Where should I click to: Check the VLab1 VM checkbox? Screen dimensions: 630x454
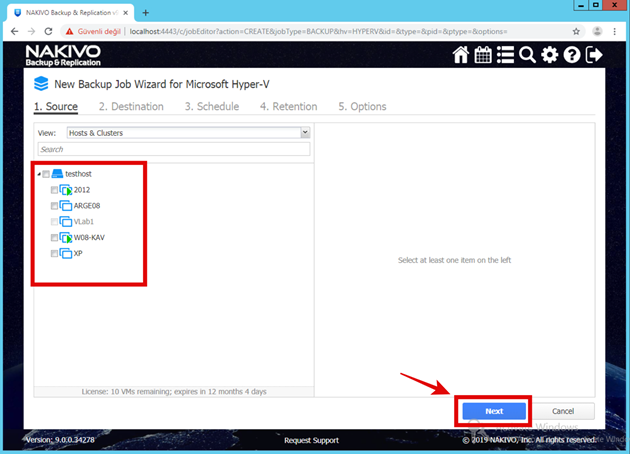[x=54, y=221]
